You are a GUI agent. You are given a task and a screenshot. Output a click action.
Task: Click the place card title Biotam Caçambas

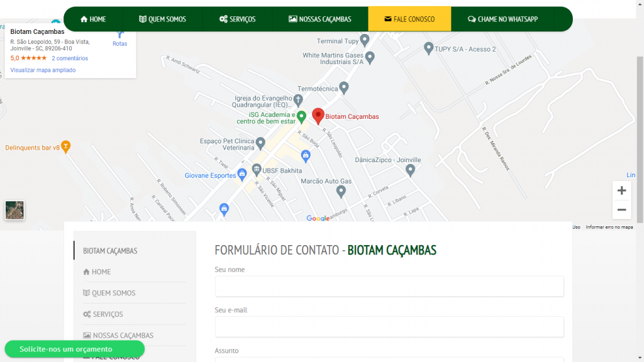37,32
